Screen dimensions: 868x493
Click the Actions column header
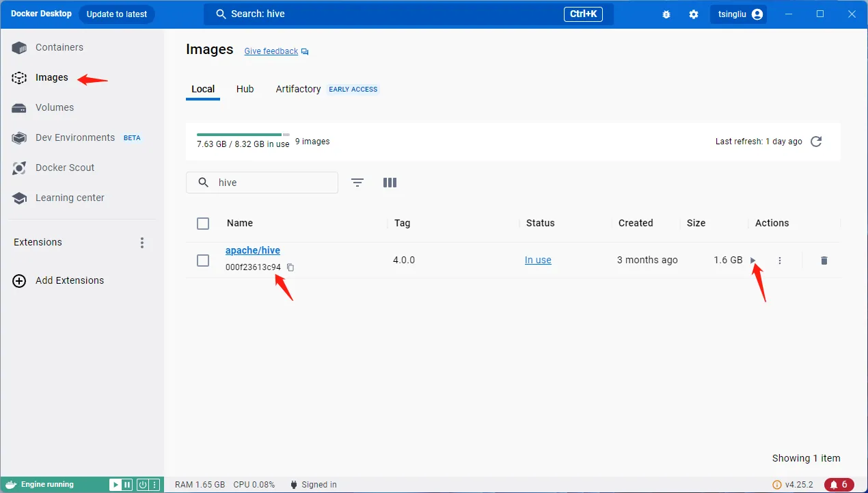pos(772,223)
